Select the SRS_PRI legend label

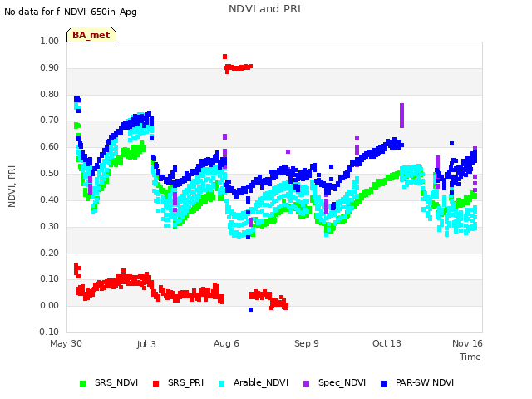click(185, 382)
